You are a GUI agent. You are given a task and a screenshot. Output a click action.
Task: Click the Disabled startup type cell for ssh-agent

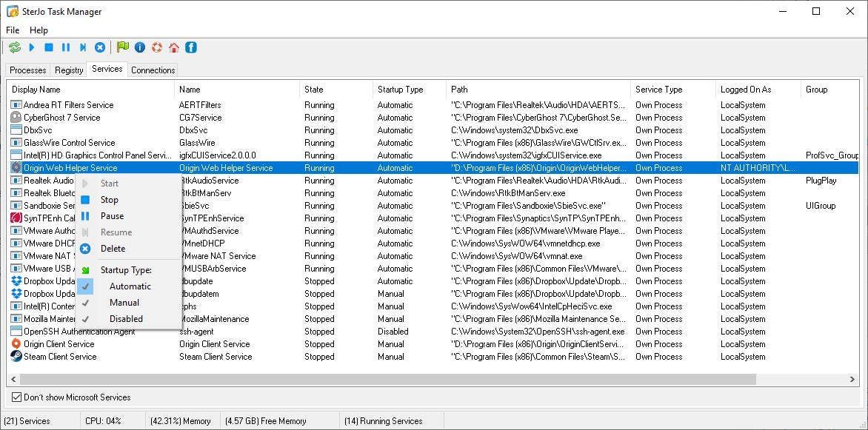tap(393, 332)
